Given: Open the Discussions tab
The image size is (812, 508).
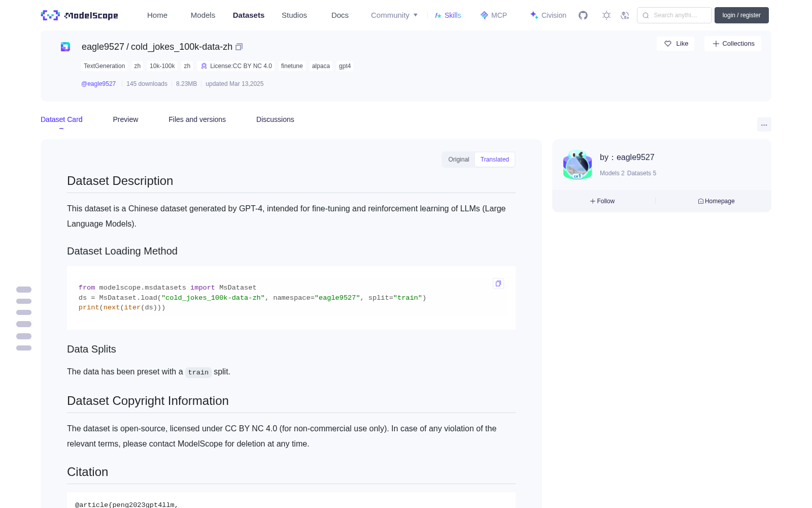Looking at the screenshot, I should point(275,119).
